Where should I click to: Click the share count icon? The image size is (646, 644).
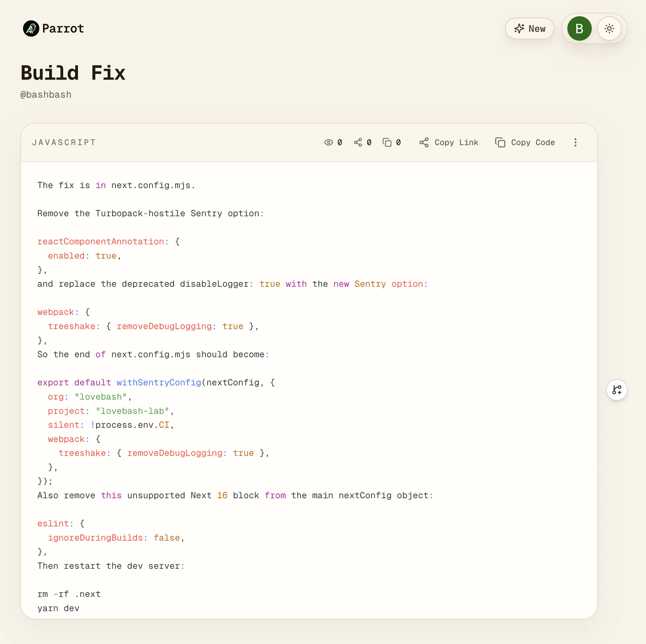click(358, 142)
